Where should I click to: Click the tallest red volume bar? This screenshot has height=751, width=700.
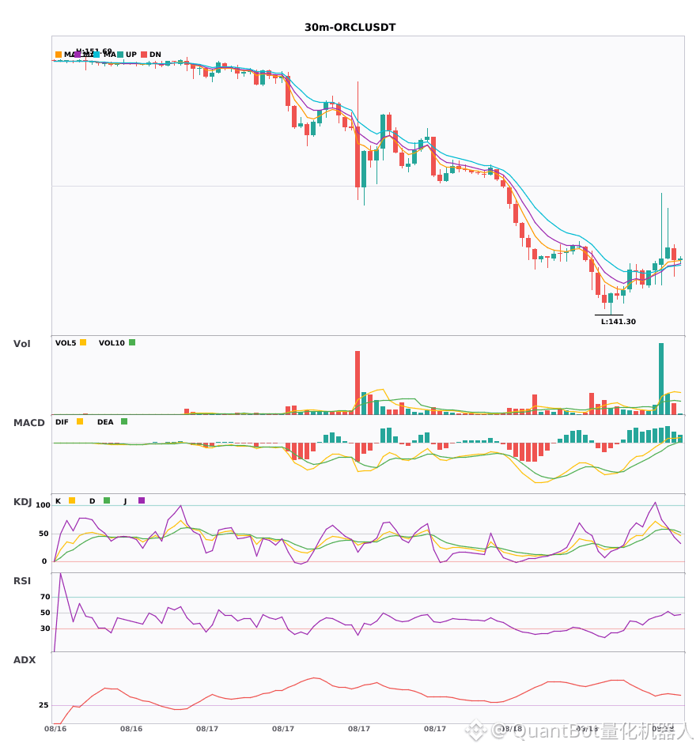tap(358, 383)
